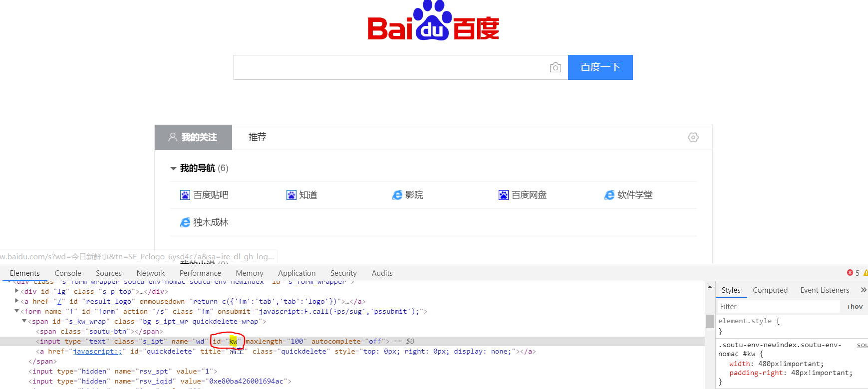
Task: Collapse the 我的导航 section
Action: pos(173,169)
